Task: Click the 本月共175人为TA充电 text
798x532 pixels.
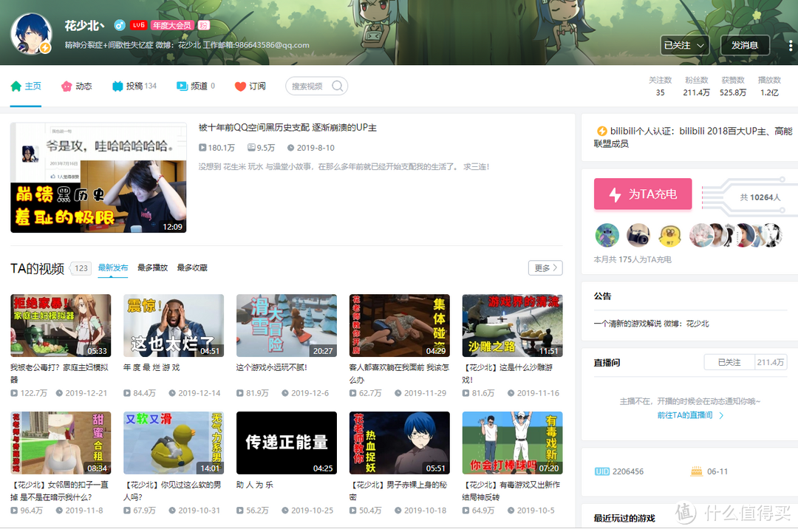Action: [632, 259]
